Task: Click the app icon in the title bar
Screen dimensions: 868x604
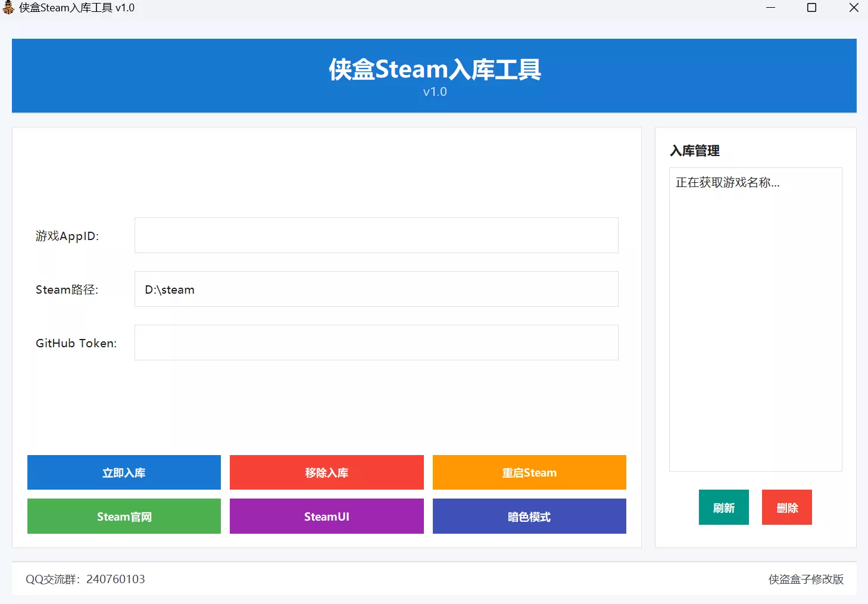Action: pos(8,8)
